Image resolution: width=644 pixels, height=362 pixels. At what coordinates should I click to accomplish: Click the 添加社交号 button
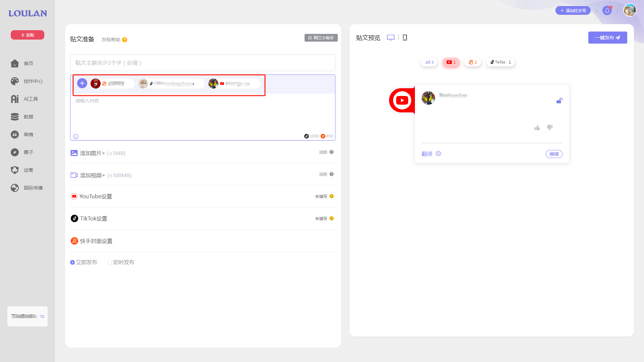573,11
